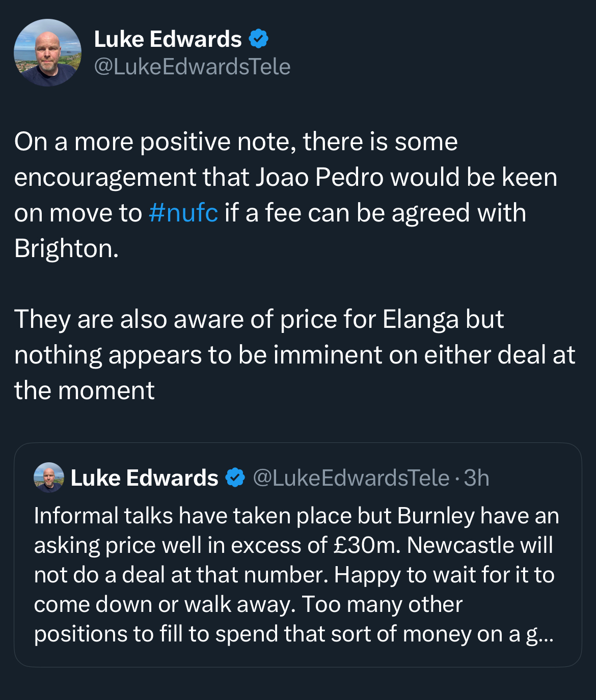
Task: Select Luke Edwards name in quoted tweet
Action: coord(144,478)
